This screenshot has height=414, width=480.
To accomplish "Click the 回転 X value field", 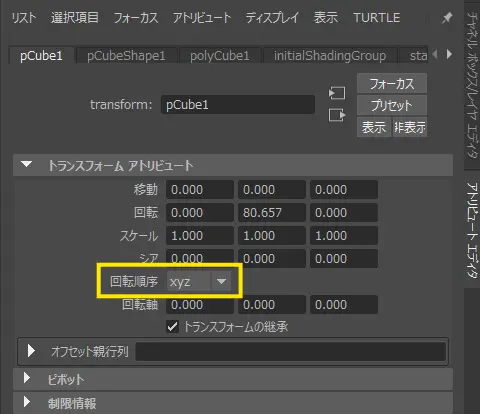I will pyautogui.click(x=200, y=213).
